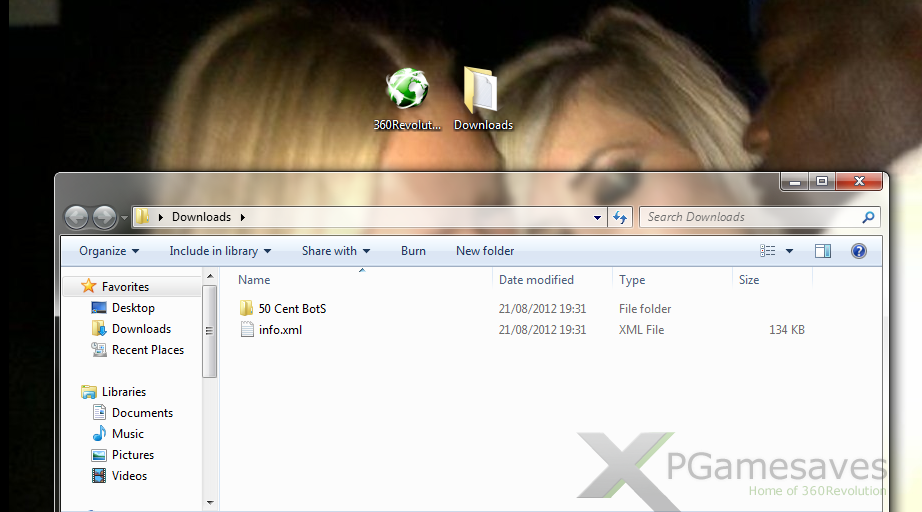
Task: Open Recent Places in Favorites
Action: 147,350
